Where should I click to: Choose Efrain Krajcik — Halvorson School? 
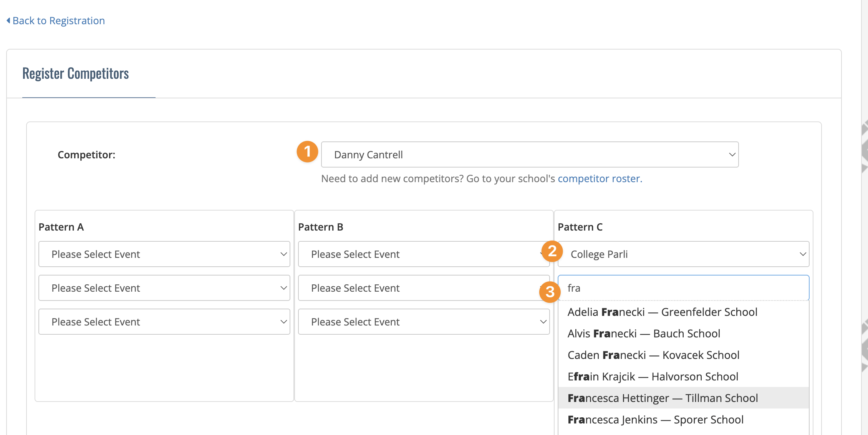[x=683, y=377]
